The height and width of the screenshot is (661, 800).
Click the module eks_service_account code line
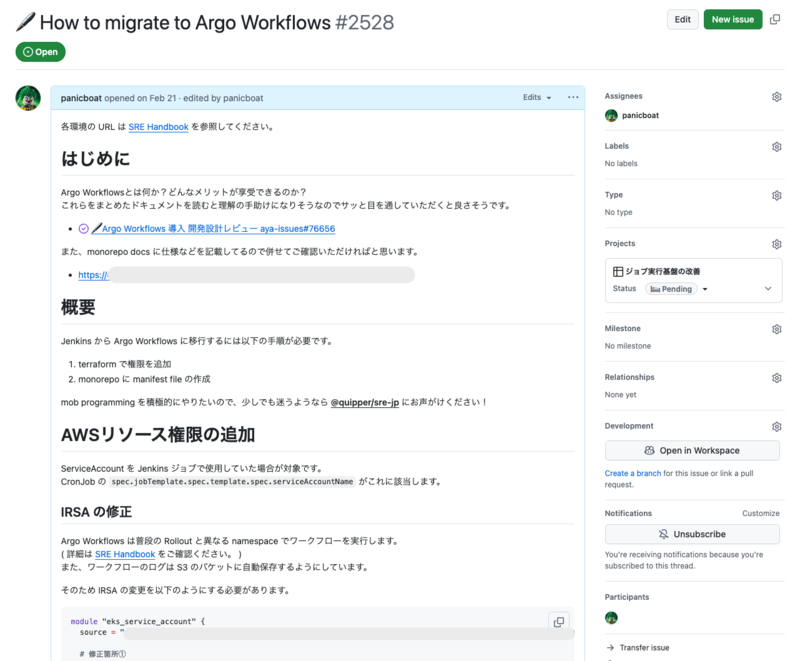138,622
